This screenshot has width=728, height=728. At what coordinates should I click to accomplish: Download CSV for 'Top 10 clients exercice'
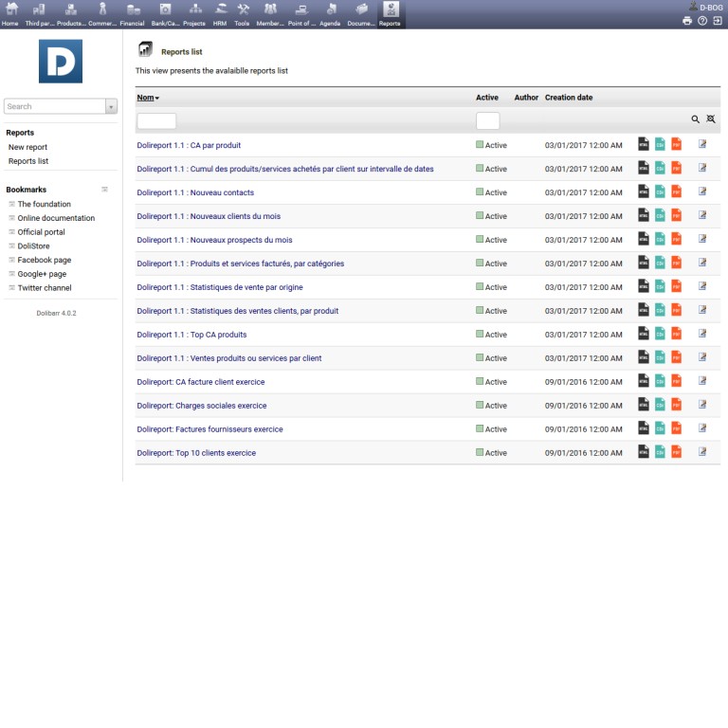click(x=660, y=452)
